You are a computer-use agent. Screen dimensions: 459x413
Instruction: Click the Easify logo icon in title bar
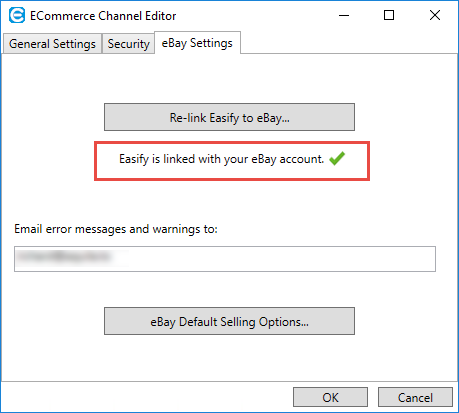pos(17,15)
